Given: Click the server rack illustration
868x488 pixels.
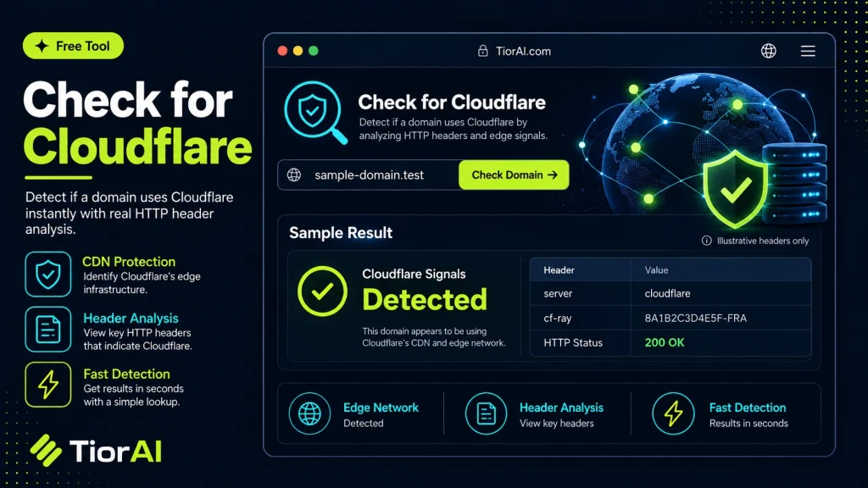Looking at the screenshot, I should coord(795,184).
